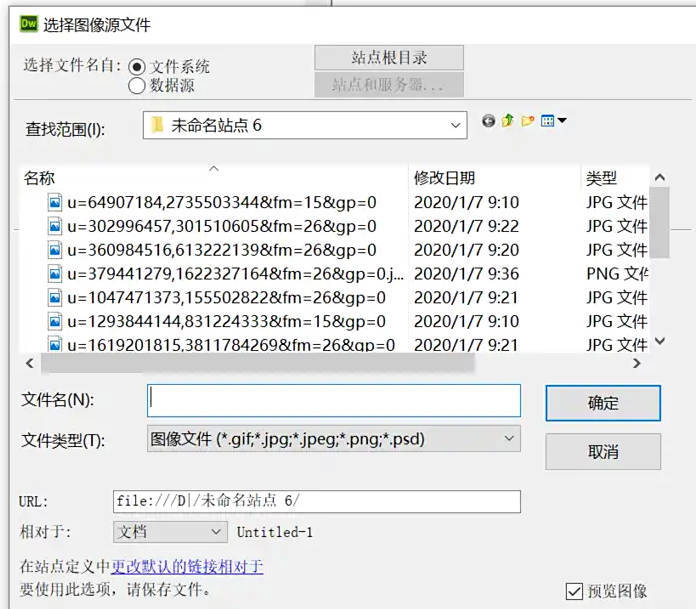Viewport: 696px width, 609px height.
Task: Click the Untitled-1 label
Action: 275,532
